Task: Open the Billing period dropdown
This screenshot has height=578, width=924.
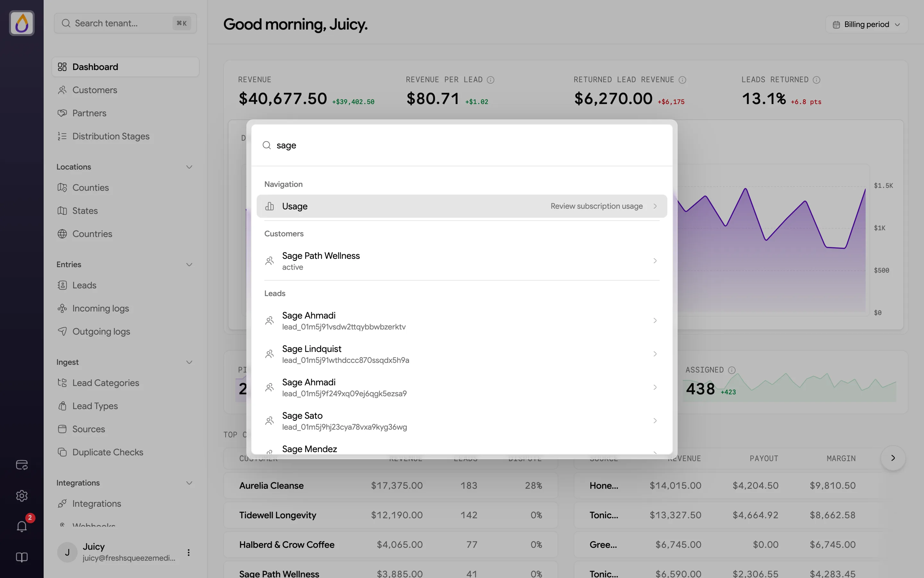Action: pyautogui.click(x=866, y=24)
